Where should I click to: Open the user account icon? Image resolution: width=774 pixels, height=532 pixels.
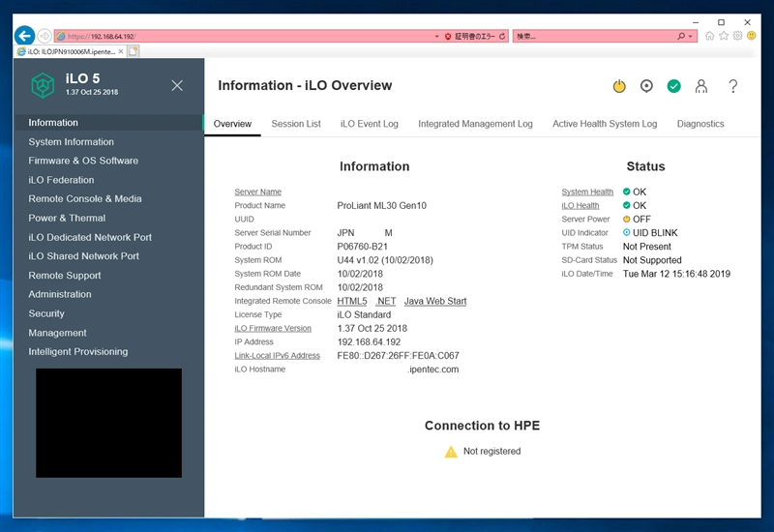700,86
